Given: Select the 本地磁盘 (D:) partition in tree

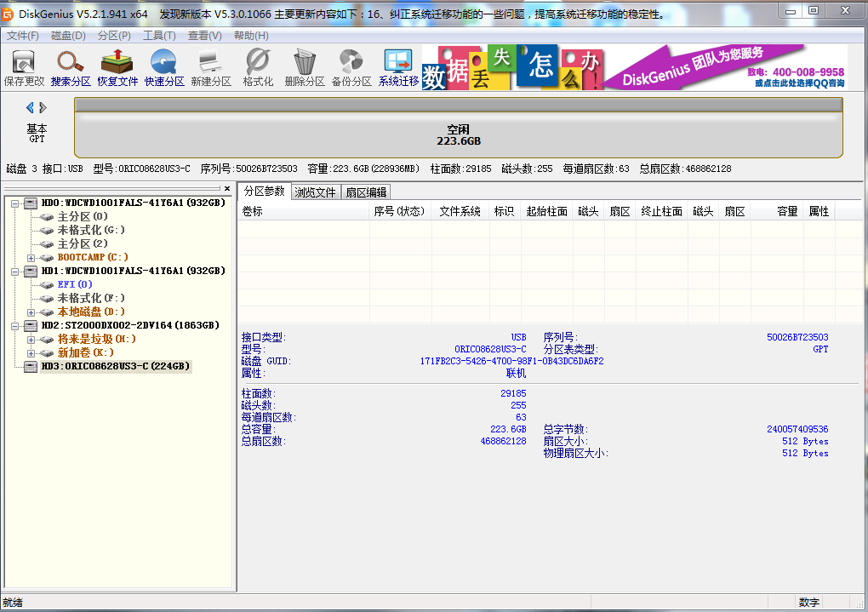Looking at the screenshot, I should click(x=90, y=312).
